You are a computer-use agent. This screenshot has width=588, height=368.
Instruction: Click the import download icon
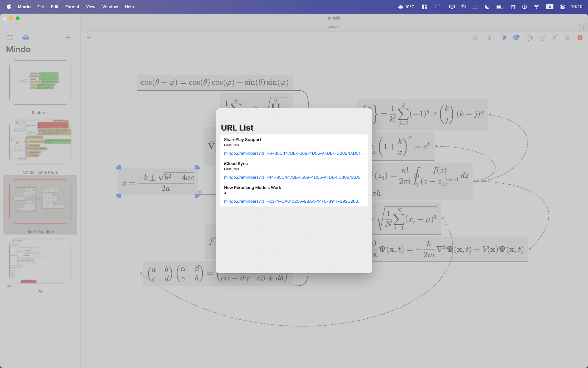[x=543, y=37]
